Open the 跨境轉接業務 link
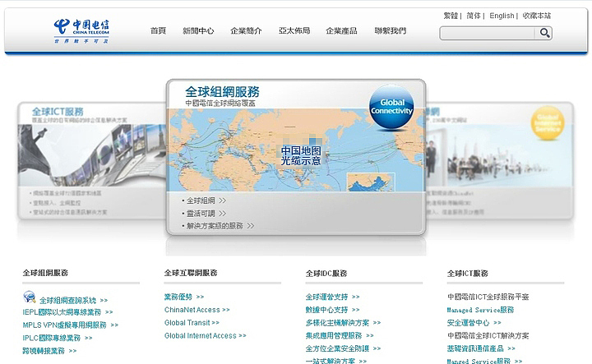 coord(44,351)
